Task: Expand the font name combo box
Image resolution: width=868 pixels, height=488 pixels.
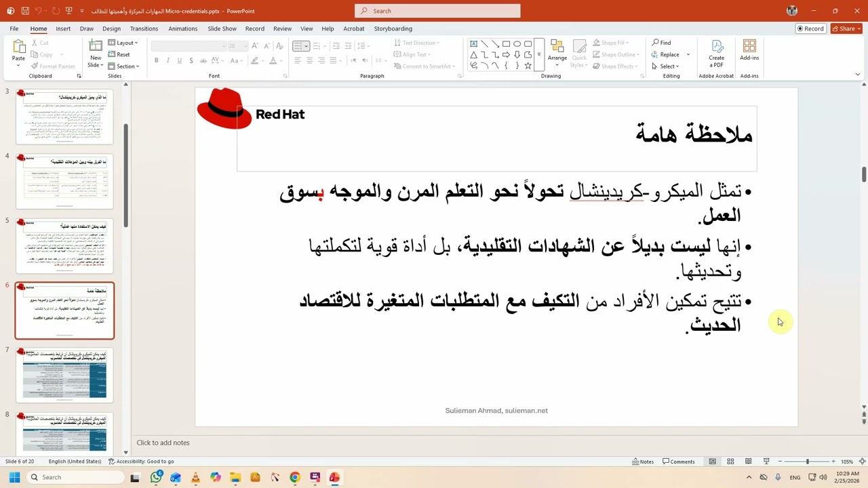Action: pos(224,45)
